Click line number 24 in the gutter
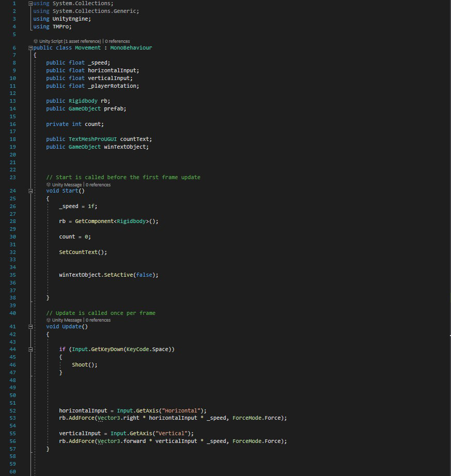Image resolution: width=451 pixels, height=476 pixels. (12, 191)
